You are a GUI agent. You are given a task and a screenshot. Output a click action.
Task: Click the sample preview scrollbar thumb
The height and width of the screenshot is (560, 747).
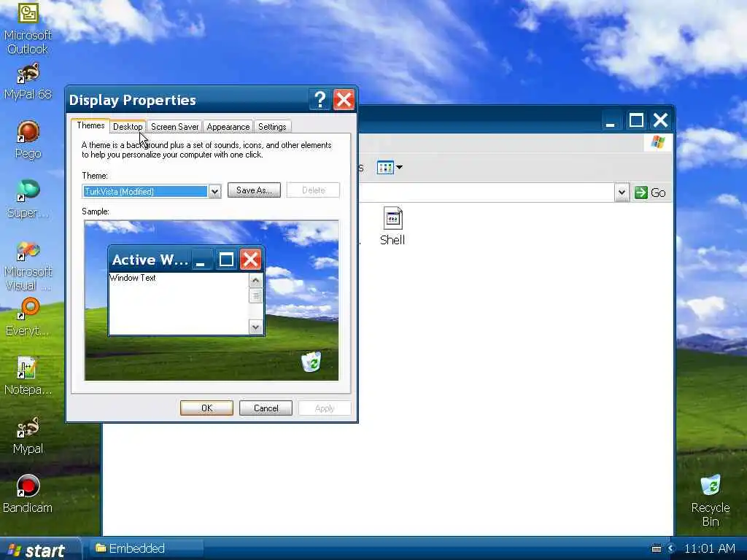coord(255,296)
